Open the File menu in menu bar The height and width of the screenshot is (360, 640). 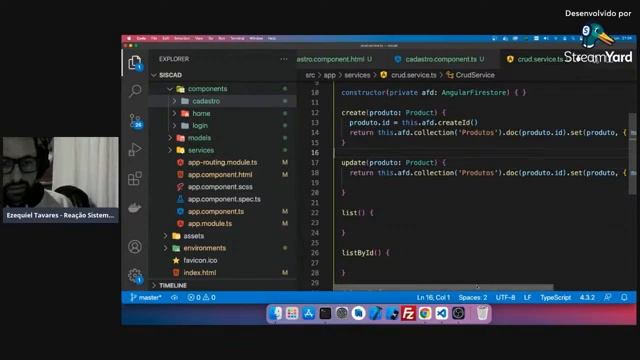pyautogui.click(x=154, y=38)
